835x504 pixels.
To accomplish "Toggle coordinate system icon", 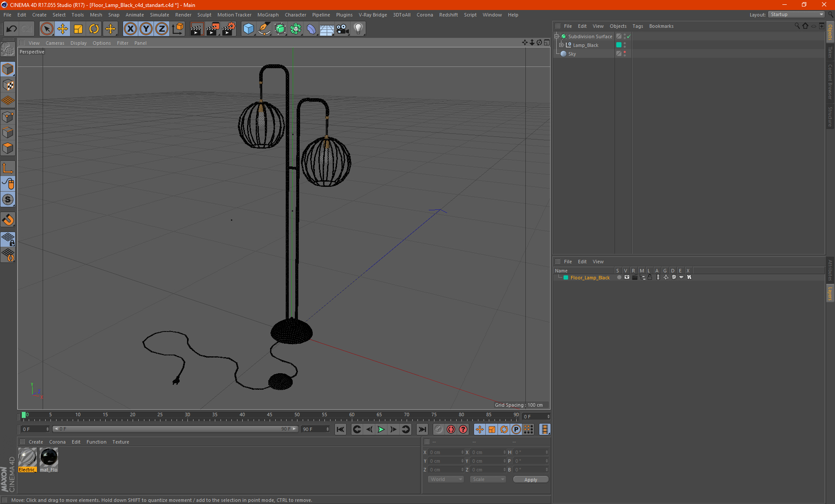I will (177, 29).
